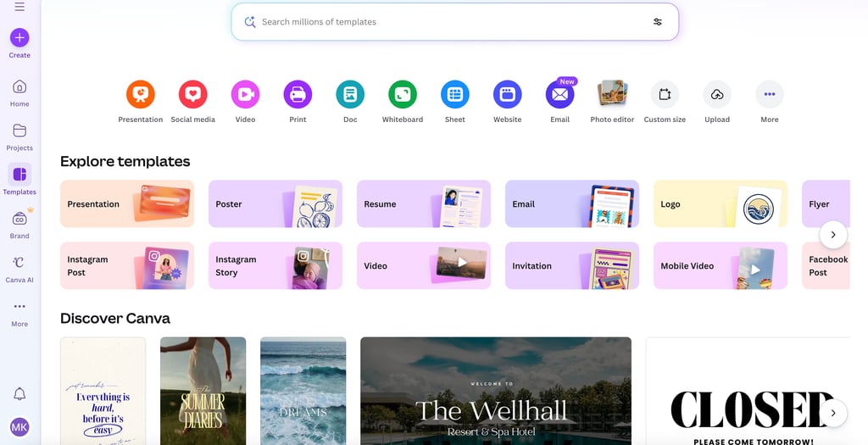868x445 pixels.
Task: Open the Photo editor icon
Action: pyautogui.click(x=612, y=94)
